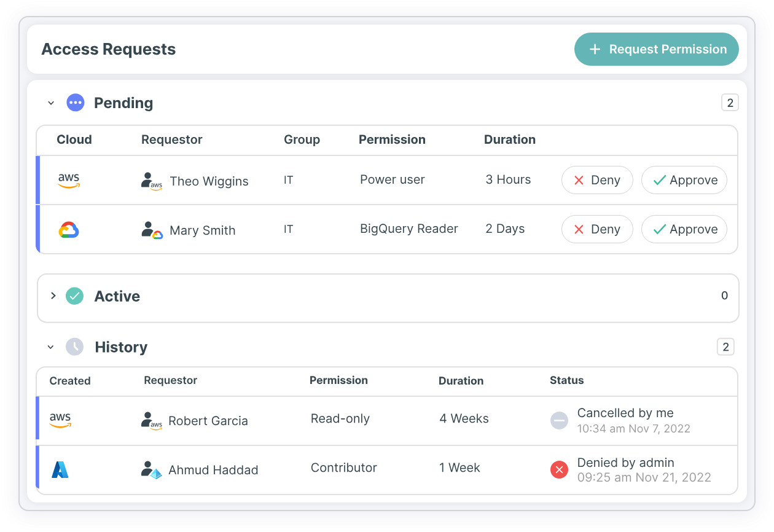Click the Cloud column header
Viewport: 774px width, 532px height.
(74, 139)
